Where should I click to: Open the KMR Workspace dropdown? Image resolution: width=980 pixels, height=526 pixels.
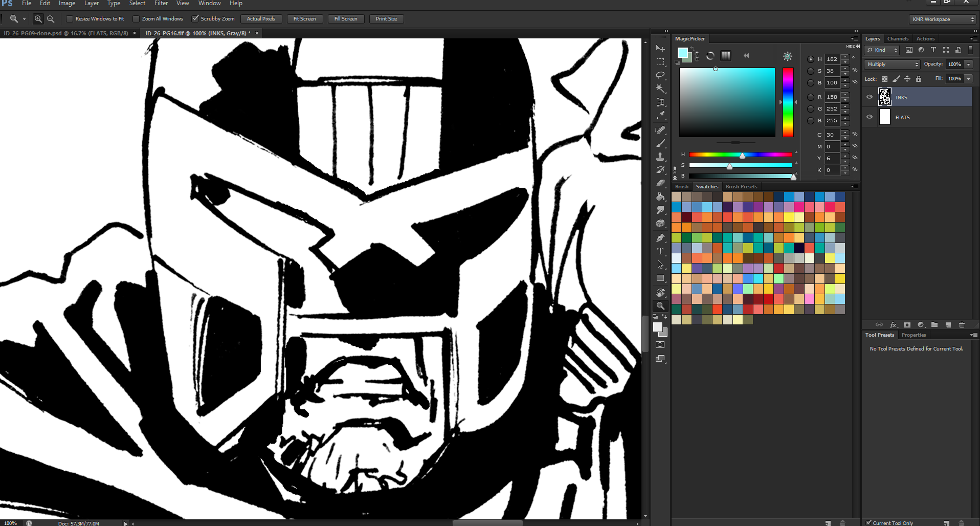[943, 19]
